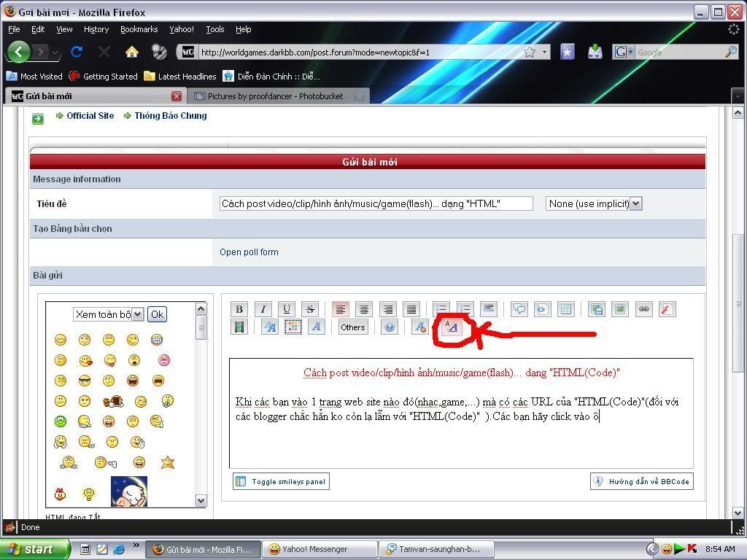
Task: Insert a hyperlink with the chain icon
Action: 643,309
